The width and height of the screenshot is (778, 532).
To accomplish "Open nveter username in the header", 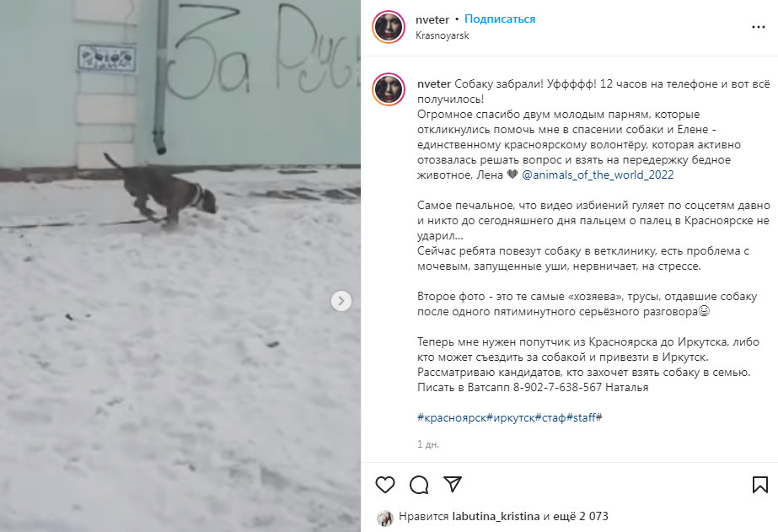I will point(432,19).
